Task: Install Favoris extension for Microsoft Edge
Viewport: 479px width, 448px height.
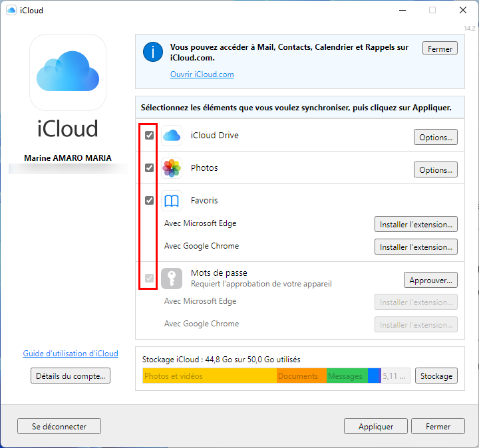Action: 416,224
